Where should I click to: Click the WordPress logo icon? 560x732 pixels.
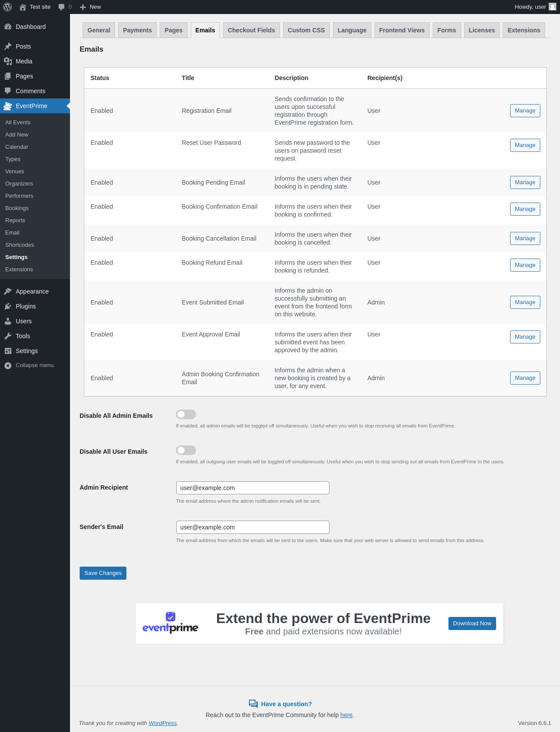(7, 7)
